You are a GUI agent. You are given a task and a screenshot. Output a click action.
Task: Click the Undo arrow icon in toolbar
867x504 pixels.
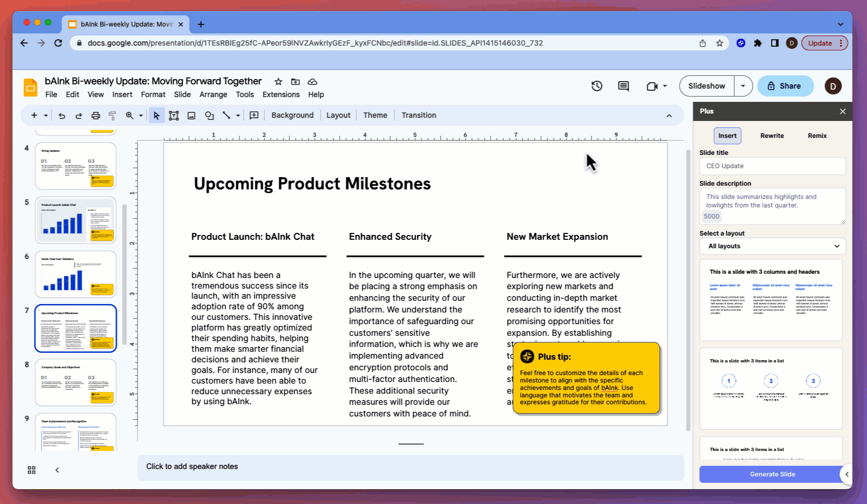(62, 115)
